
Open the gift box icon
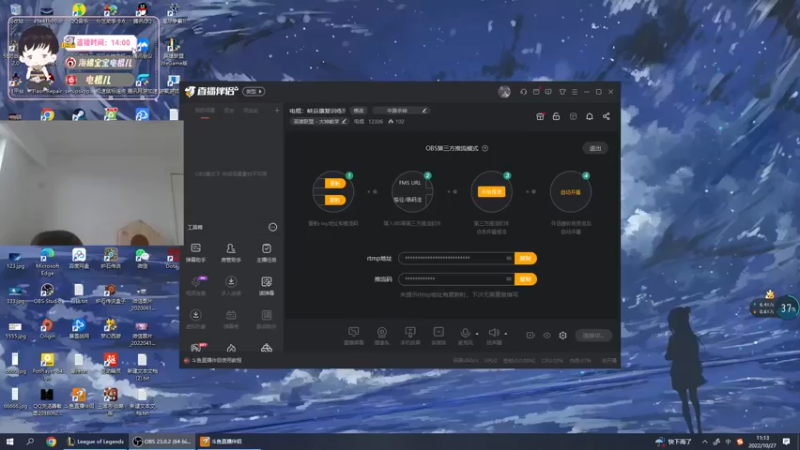point(540,116)
